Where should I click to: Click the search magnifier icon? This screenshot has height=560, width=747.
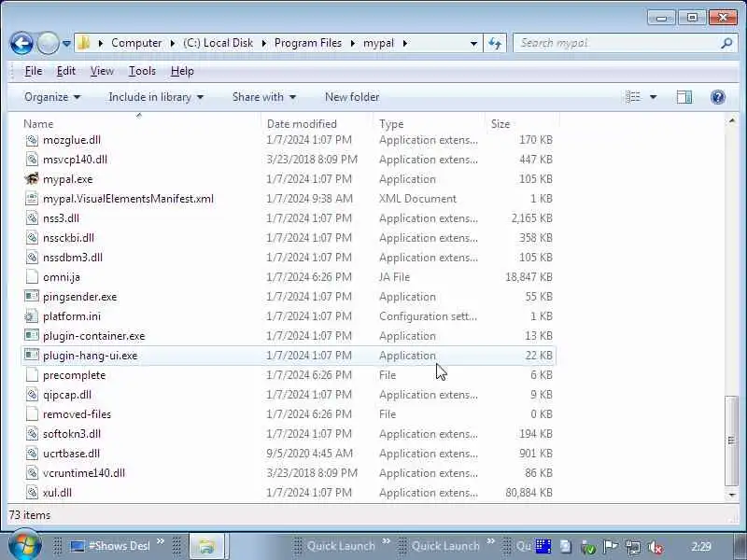[726, 43]
